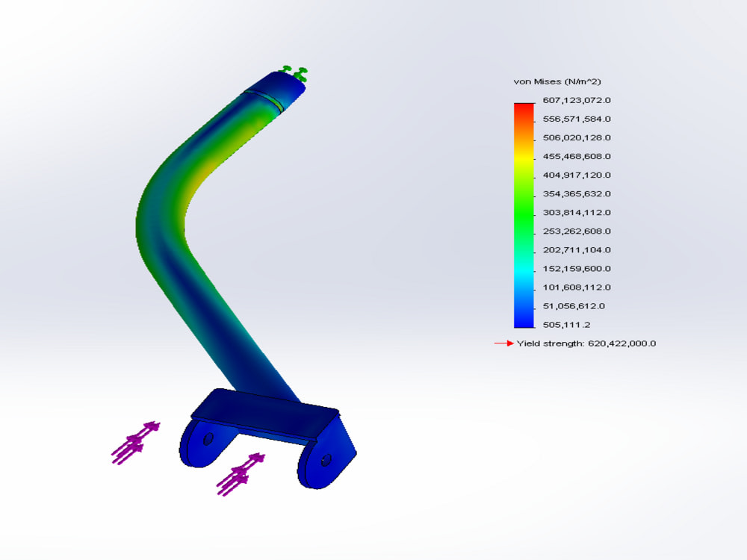The width and height of the screenshot is (747, 560).
Task: Click the von Mises (N/m^2) legend title
Action: [x=557, y=81]
